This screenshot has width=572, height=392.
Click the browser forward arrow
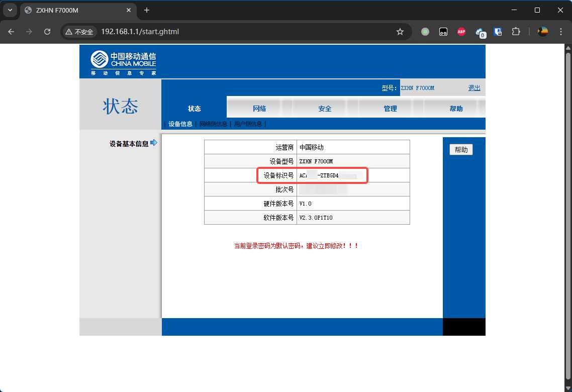(29, 32)
